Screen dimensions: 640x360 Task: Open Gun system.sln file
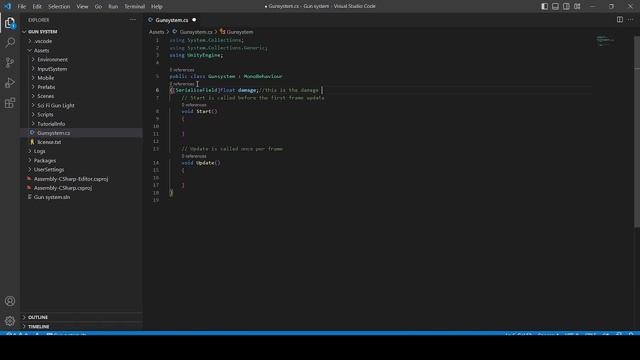point(51,197)
